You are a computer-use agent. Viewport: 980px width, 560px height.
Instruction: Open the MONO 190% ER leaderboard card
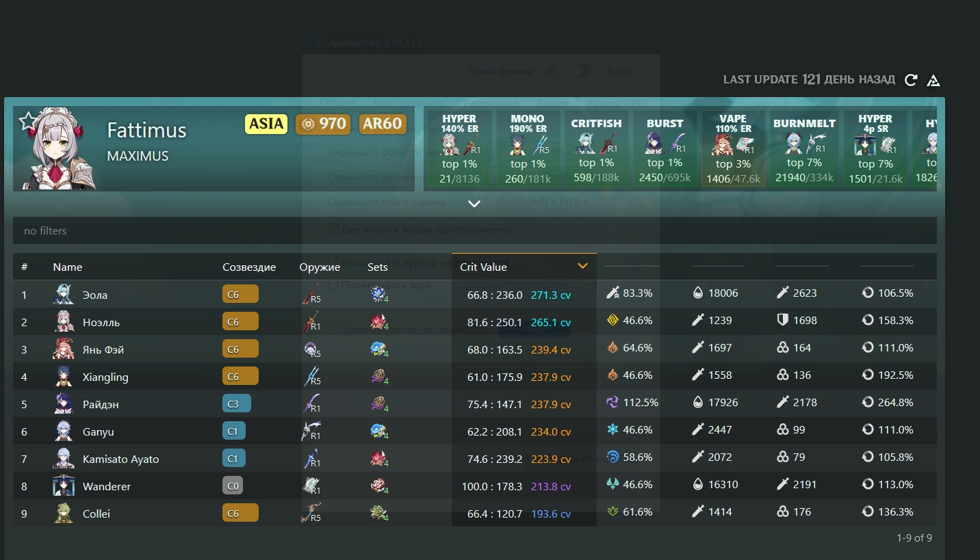528,149
